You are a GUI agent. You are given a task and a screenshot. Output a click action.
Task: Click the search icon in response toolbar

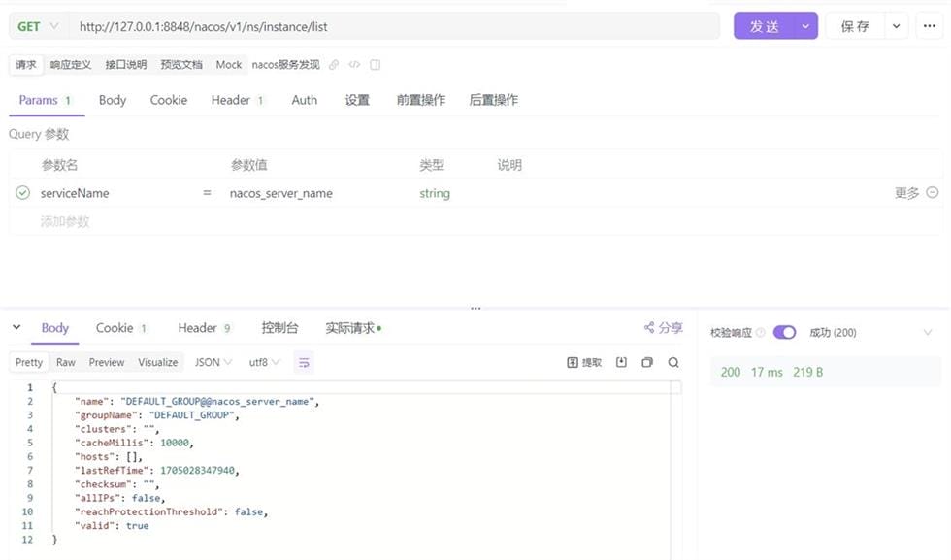[673, 362]
